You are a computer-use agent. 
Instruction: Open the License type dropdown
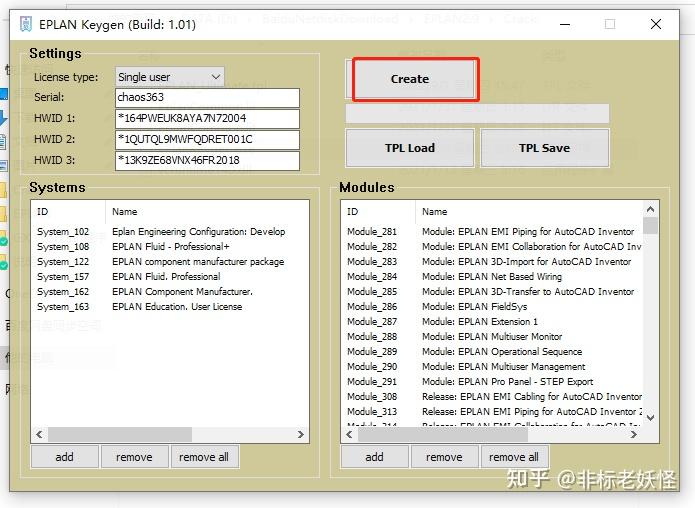click(x=170, y=77)
